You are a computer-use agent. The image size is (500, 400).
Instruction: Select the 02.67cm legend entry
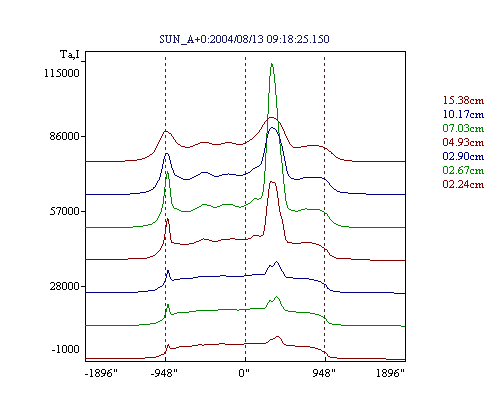click(x=463, y=170)
